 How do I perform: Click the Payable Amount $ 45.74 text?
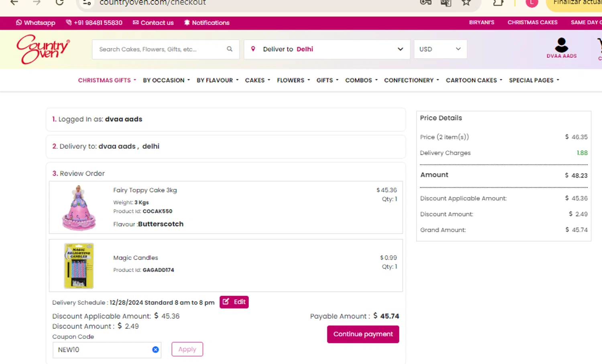coord(354,316)
